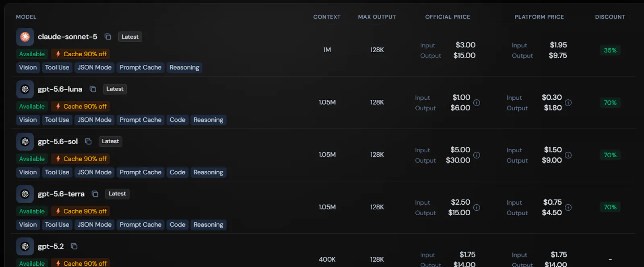Click the Reasoning tag on claude-sonnet-5

(x=184, y=68)
